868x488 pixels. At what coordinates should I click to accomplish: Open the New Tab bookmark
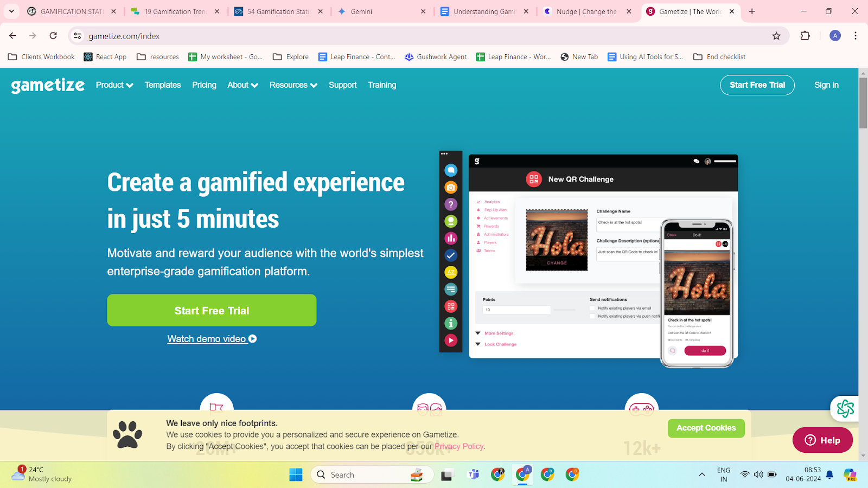coord(579,57)
